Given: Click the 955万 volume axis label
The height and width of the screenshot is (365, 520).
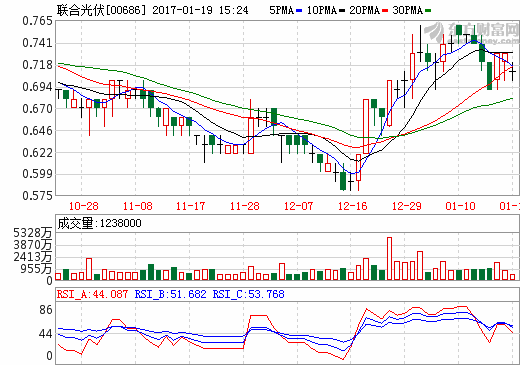Looking at the screenshot, I should (x=36, y=269).
